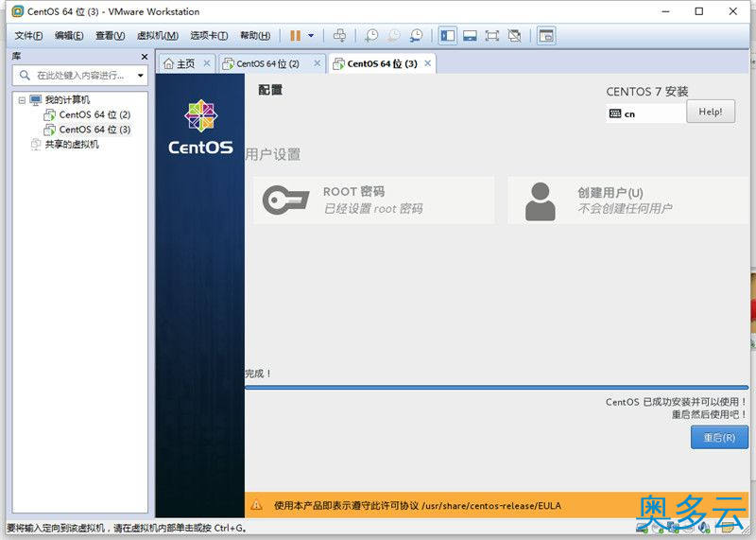The image size is (756, 540).
Task: Select CentOS 64 位 (3) in library tree
Action: (x=94, y=130)
